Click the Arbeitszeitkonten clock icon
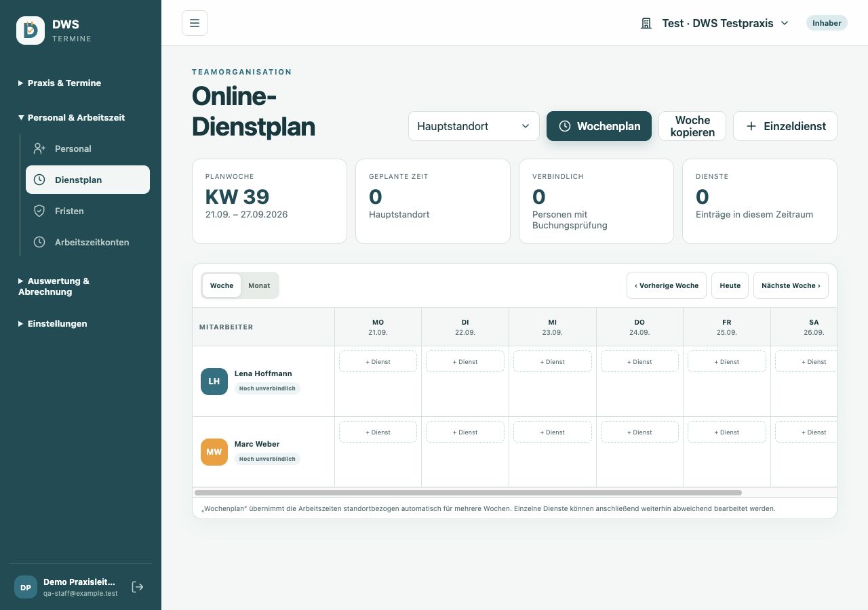868x610 pixels. [39, 242]
